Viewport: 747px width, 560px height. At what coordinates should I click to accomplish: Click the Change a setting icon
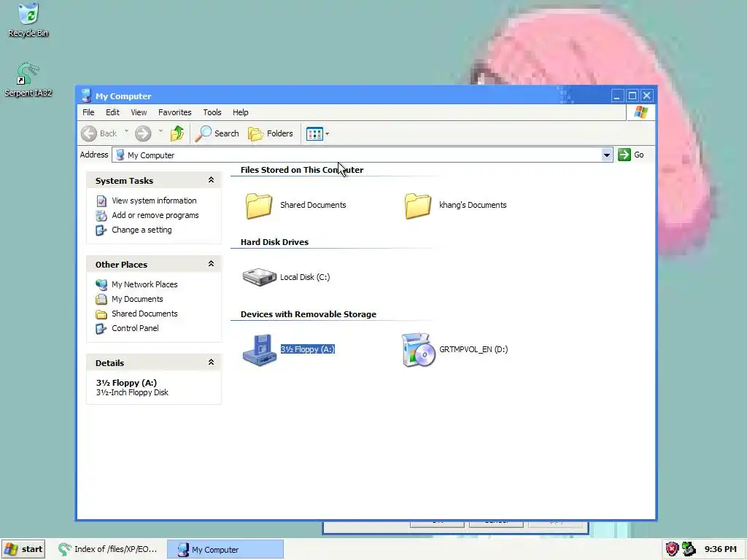point(101,230)
